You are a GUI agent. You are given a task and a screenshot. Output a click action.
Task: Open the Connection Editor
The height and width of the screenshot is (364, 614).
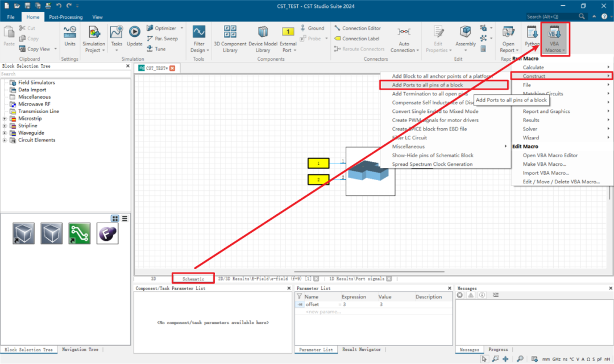pos(357,28)
